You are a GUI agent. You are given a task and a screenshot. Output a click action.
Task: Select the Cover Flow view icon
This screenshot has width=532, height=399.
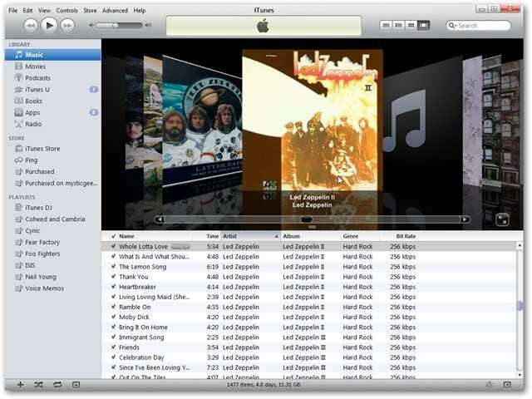(x=423, y=25)
